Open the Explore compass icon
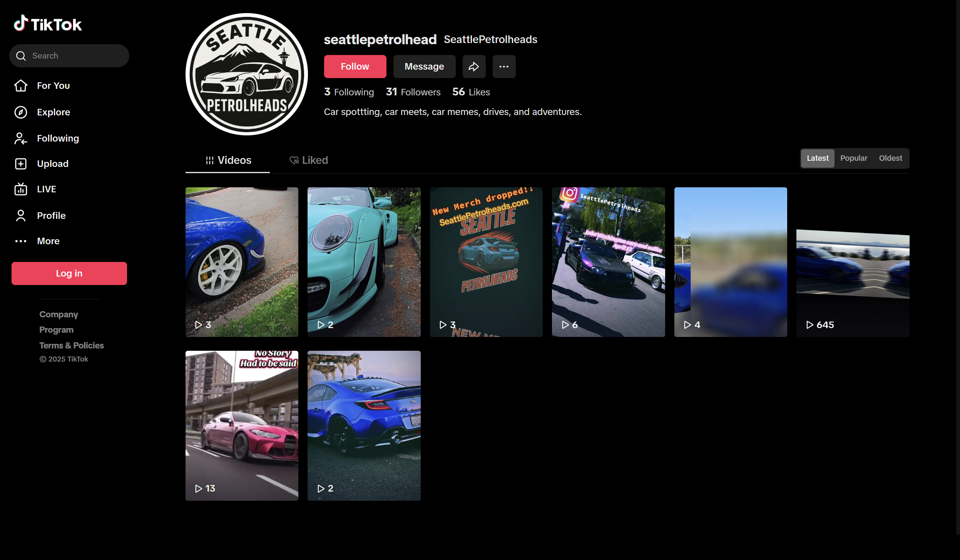Screen dimensions: 960x560 tap(21, 112)
